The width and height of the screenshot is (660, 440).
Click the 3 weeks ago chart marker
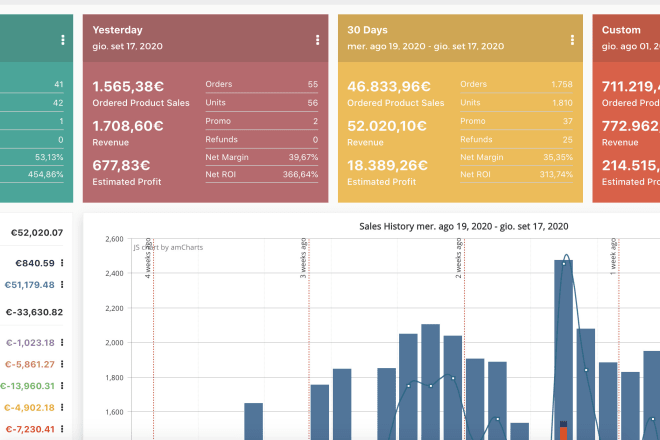pyautogui.click(x=303, y=258)
